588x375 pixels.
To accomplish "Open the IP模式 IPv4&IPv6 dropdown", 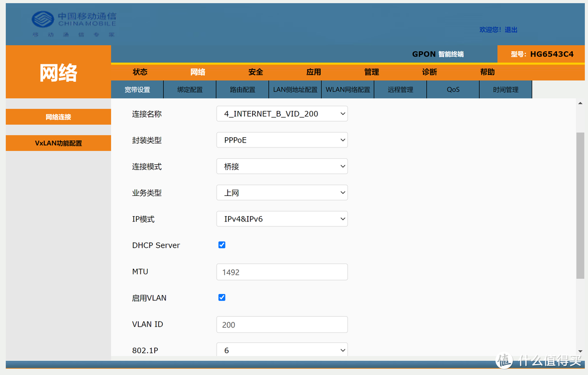I will pyautogui.click(x=281, y=218).
